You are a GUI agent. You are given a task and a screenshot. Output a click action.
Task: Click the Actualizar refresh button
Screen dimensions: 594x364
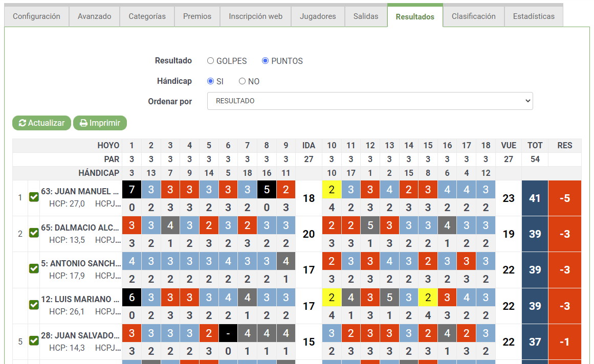coord(41,123)
